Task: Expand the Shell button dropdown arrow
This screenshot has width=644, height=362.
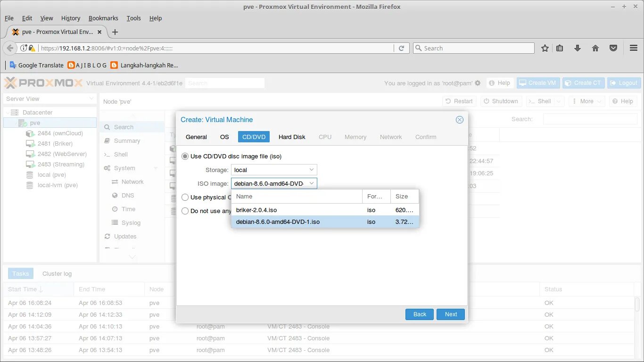Action: (x=559, y=101)
